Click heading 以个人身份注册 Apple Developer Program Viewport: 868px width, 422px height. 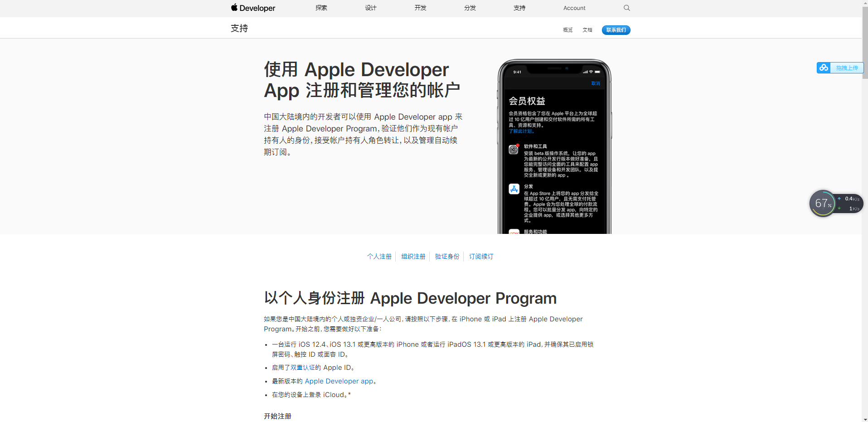410,298
